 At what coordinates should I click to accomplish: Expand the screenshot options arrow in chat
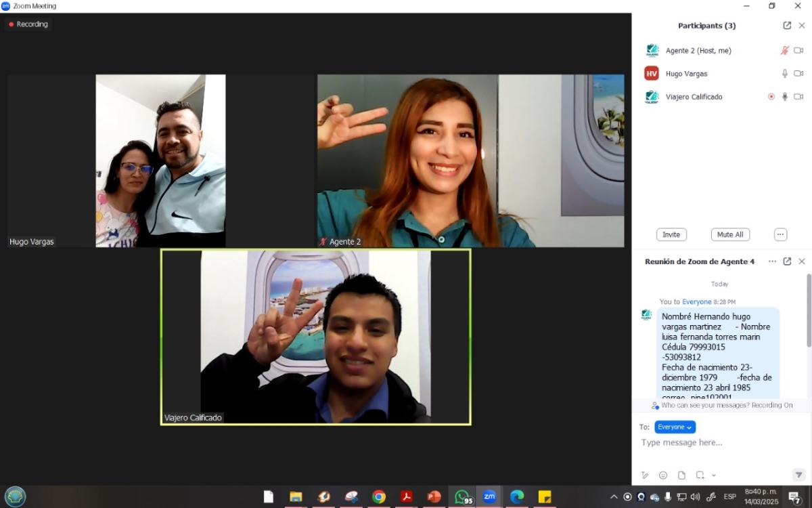(714, 475)
